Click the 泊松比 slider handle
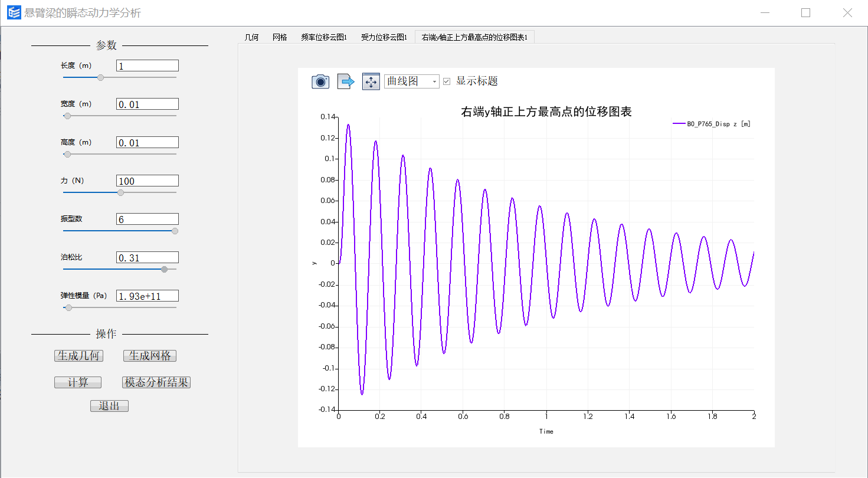Viewport: 868px width, 478px height. 165,269
